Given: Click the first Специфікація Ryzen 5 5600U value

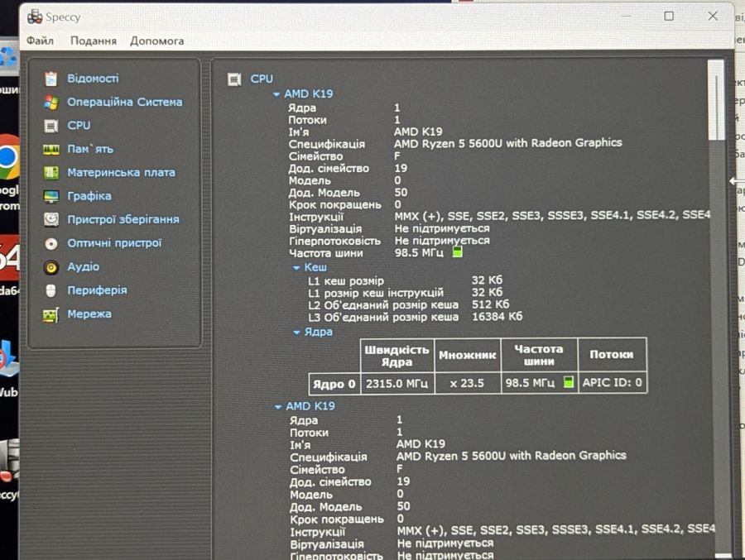Looking at the screenshot, I should [x=508, y=143].
